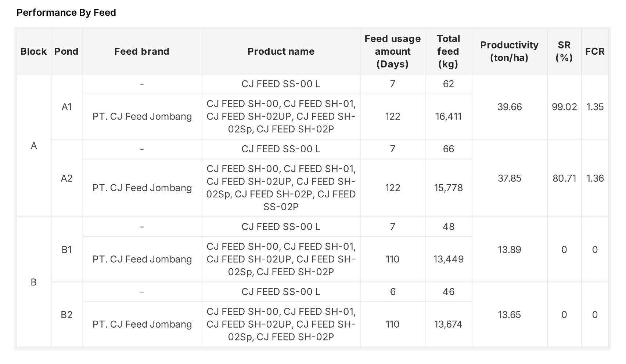The image size is (626, 364).
Task: Select the SR (%) column header
Action: coord(564,51)
